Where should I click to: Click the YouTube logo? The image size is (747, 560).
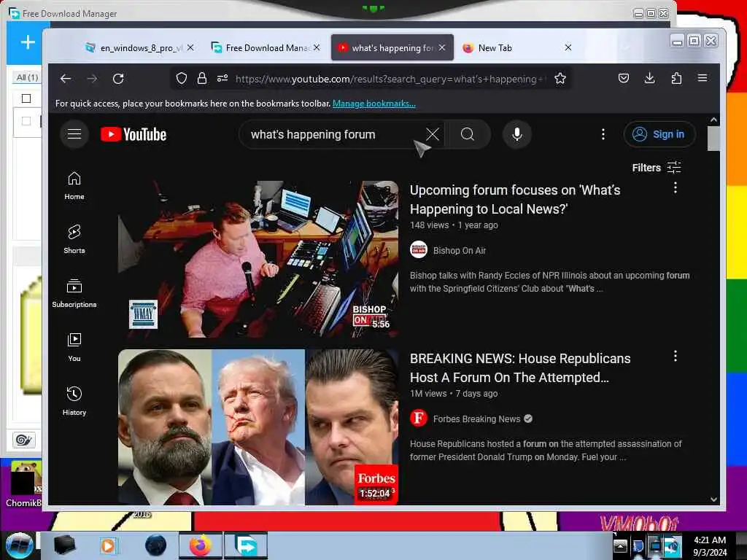click(133, 135)
